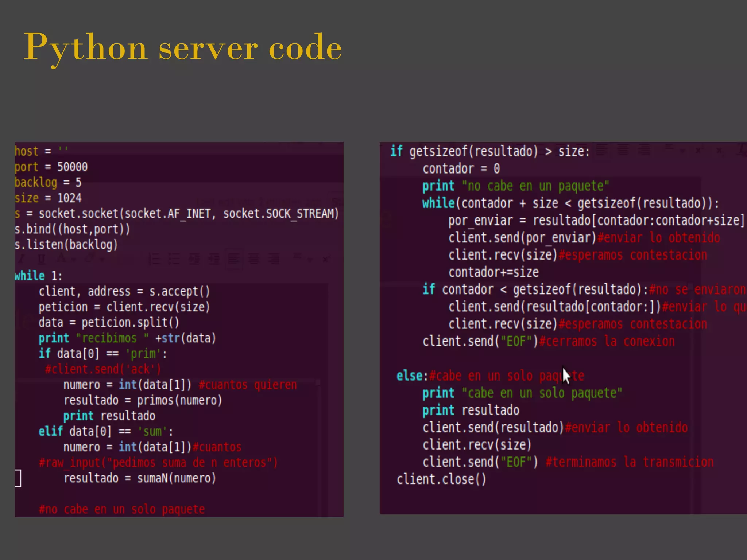The width and height of the screenshot is (747, 560).
Task: Click the commented #client.send('ack') line
Action: (103, 369)
